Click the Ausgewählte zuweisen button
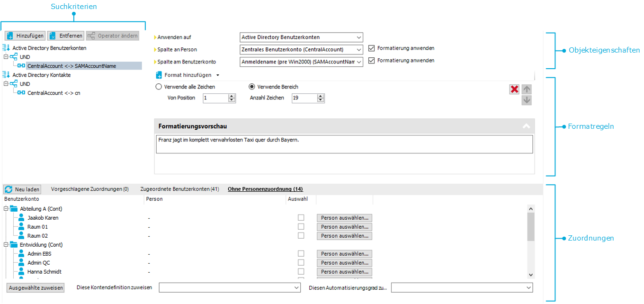This screenshot has width=644, height=304. click(x=36, y=288)
